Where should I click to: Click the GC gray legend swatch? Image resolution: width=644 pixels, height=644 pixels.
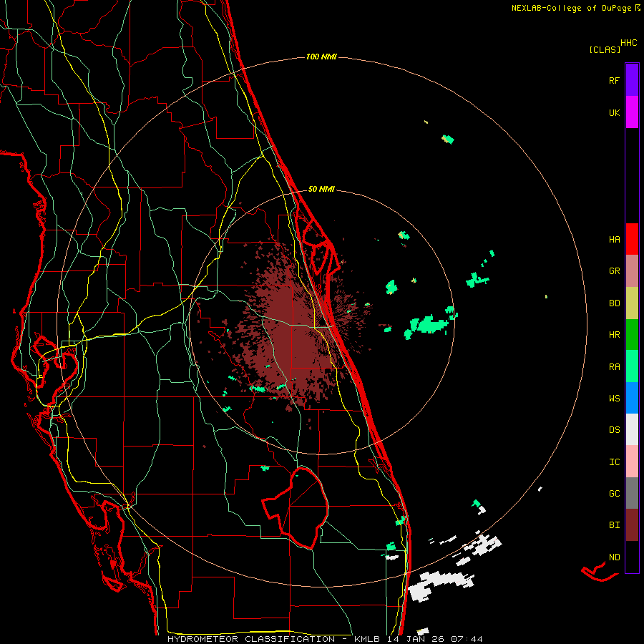point(632,493)
